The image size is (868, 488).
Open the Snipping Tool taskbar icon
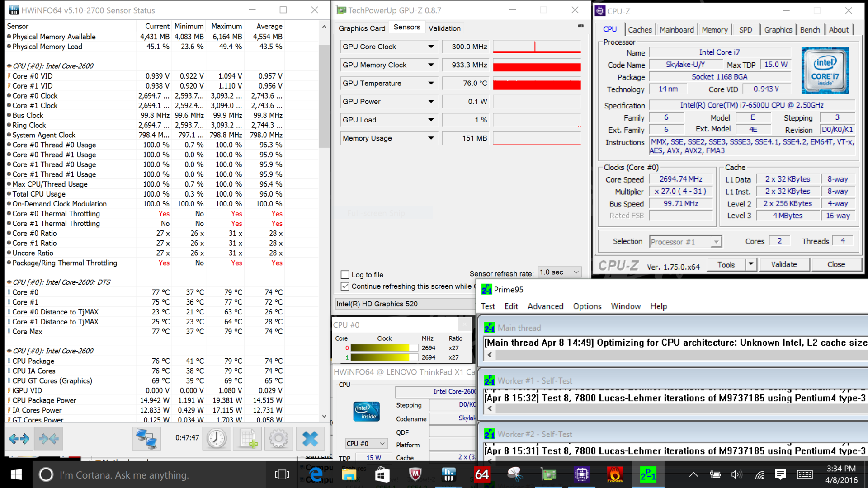[515, 474]
